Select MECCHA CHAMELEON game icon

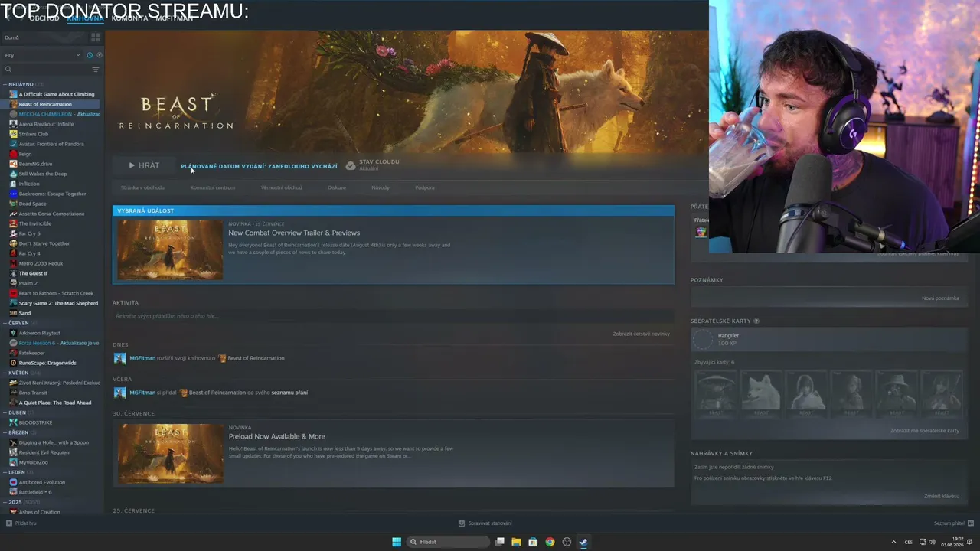[14, 114]
